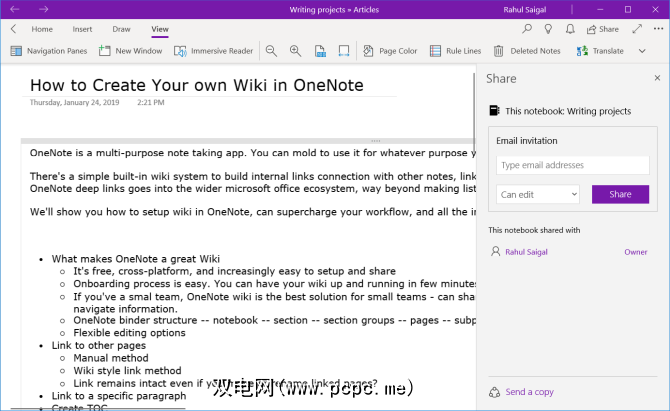Open notifications bell
This screenshot has height=411, width=670.
click(x=570, y=29)
